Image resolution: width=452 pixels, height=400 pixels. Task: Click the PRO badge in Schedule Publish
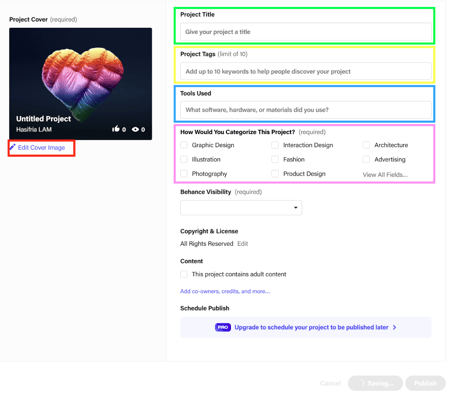(223, 327)
